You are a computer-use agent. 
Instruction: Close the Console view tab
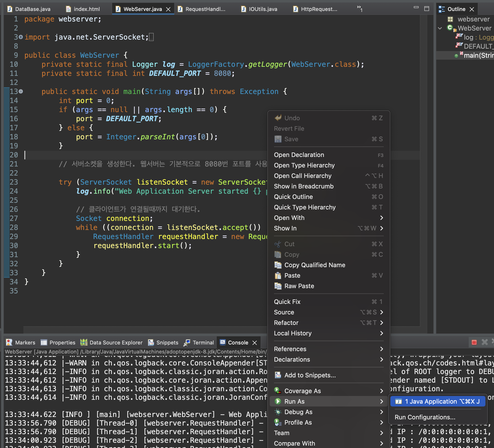[x=255, y=343]
